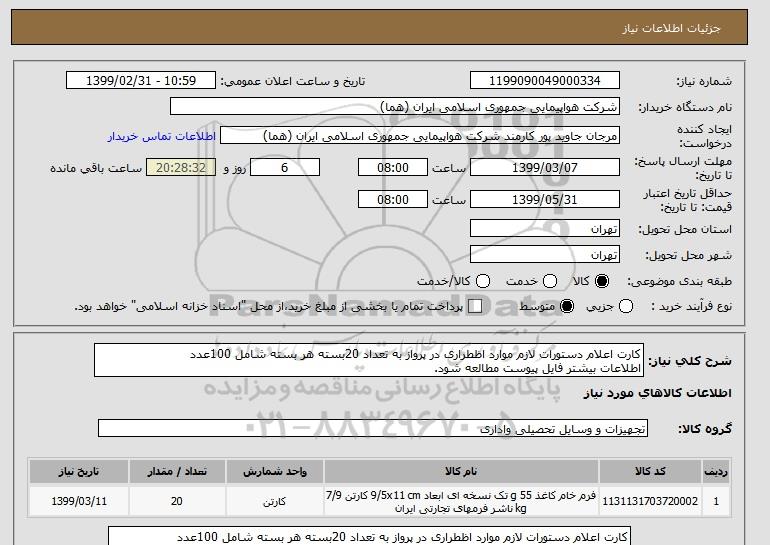This screenshot has width=770, height=545.
Task: Click the شرح کلی نیاز description box
Action: tap(369, 360)
